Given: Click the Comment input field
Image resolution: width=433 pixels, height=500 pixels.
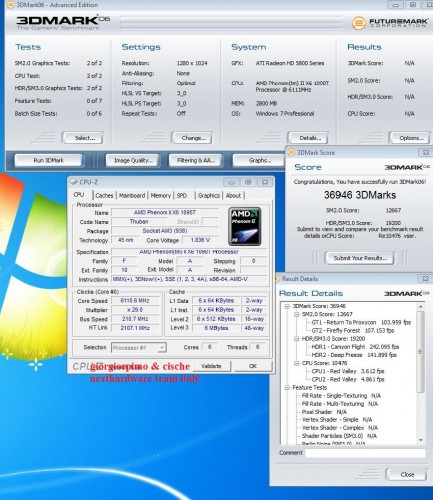Looking at the screenshot, I should pos(366,453).
